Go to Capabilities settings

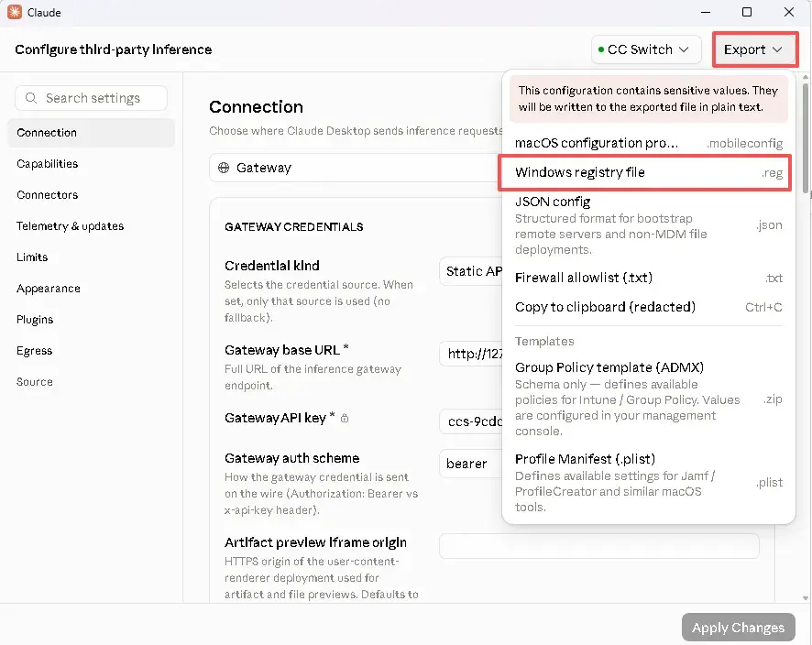click(91, 164)
